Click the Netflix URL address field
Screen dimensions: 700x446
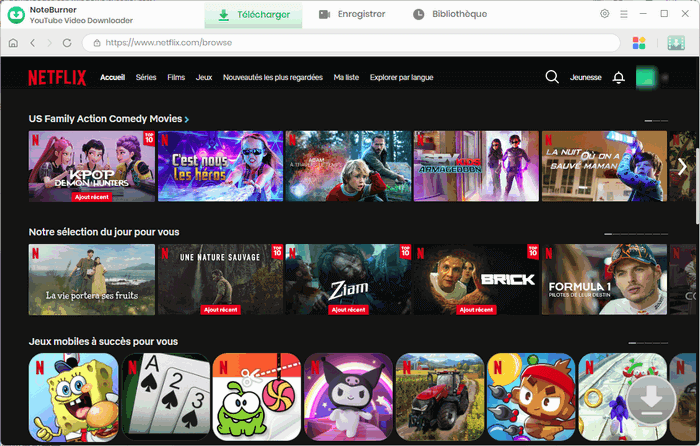tap(351, 43)
